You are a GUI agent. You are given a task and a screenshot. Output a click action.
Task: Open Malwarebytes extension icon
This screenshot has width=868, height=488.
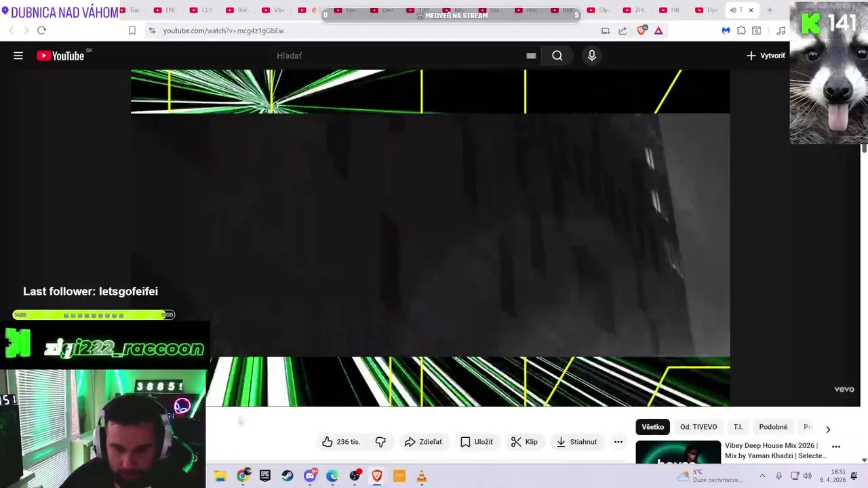(x=726, y=30)
